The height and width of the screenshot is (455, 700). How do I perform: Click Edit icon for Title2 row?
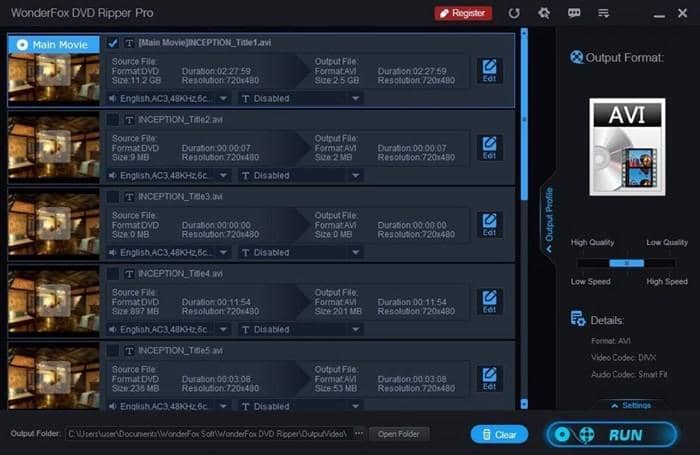[489, 147]
